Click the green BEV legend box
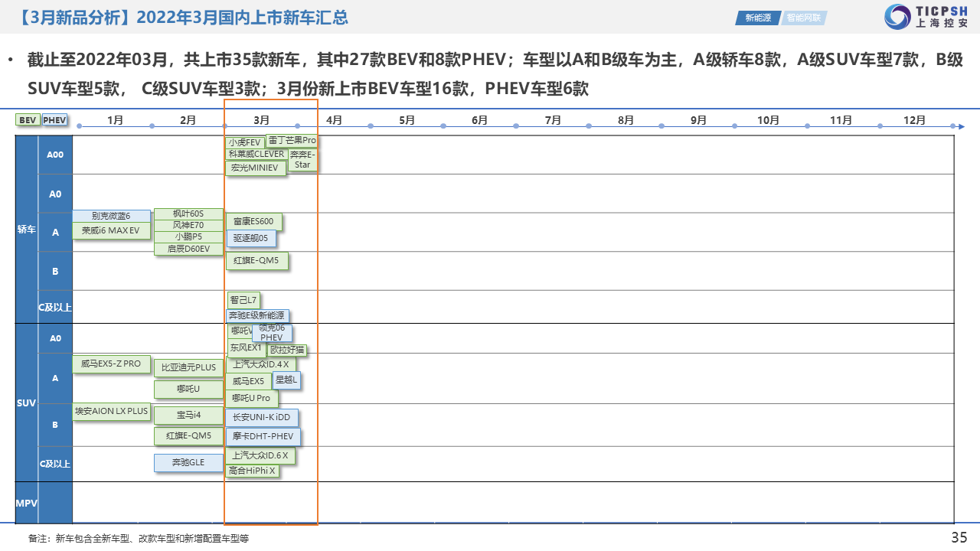 pyautogui.click(x=28, y=120)
